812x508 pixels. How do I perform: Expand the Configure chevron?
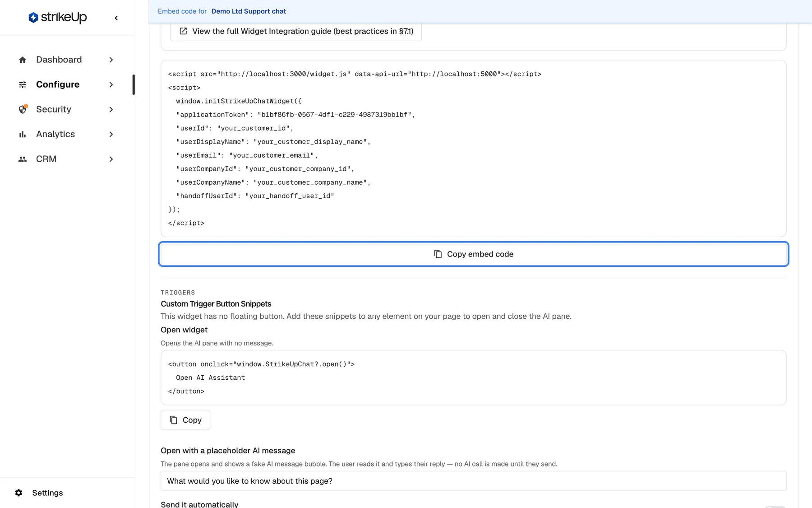point(111,84)
